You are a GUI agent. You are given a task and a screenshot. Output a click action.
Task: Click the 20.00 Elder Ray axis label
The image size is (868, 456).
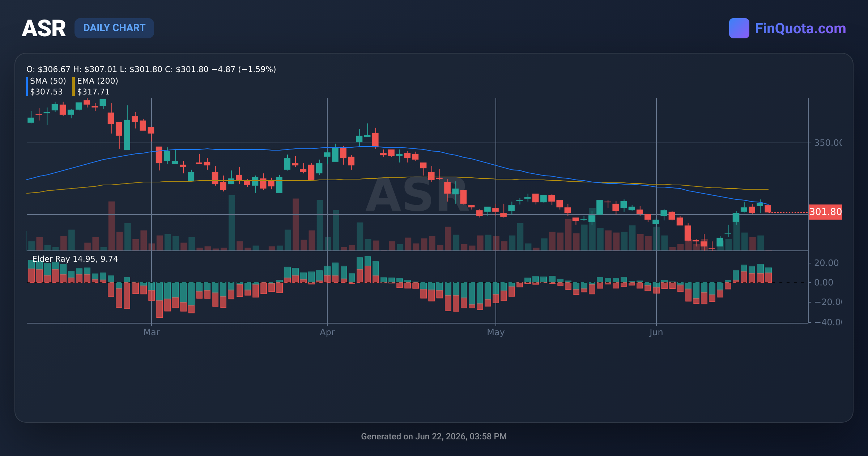tap(826, 263)
